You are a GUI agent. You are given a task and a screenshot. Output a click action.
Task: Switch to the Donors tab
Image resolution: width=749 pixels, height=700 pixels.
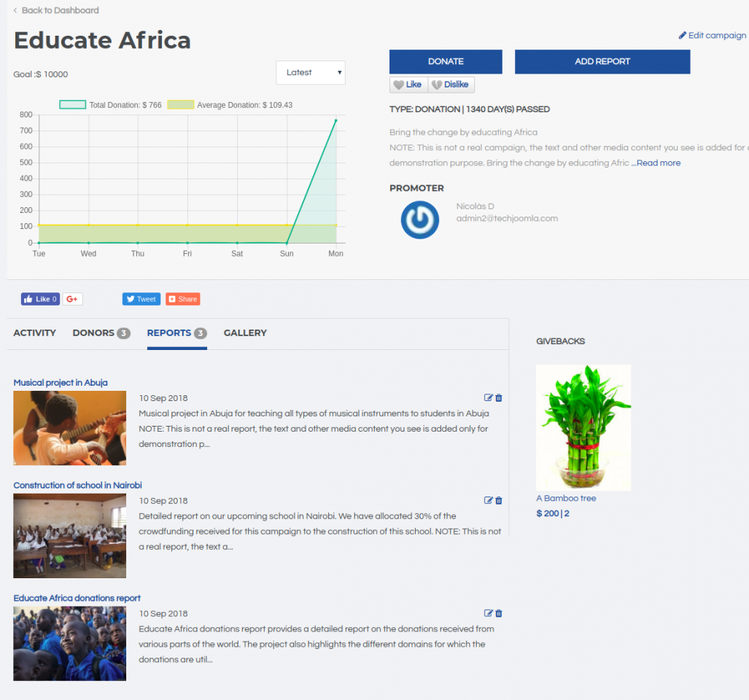[101, 333]
